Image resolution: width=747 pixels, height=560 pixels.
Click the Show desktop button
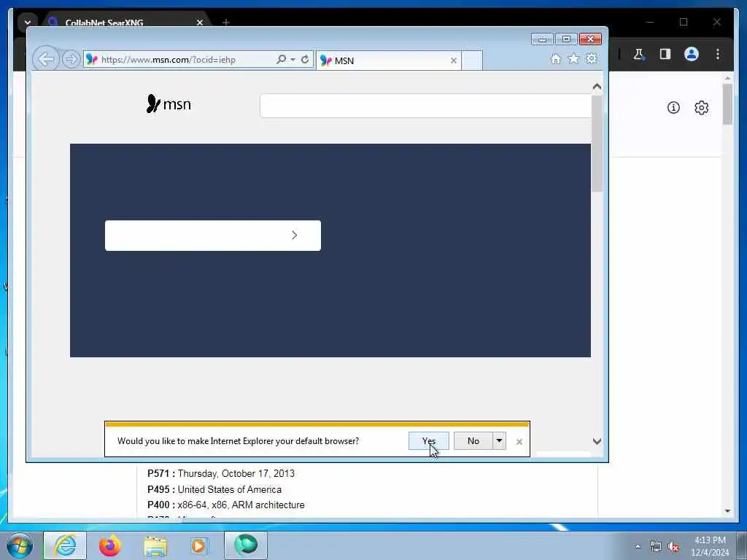coord(742,545)
